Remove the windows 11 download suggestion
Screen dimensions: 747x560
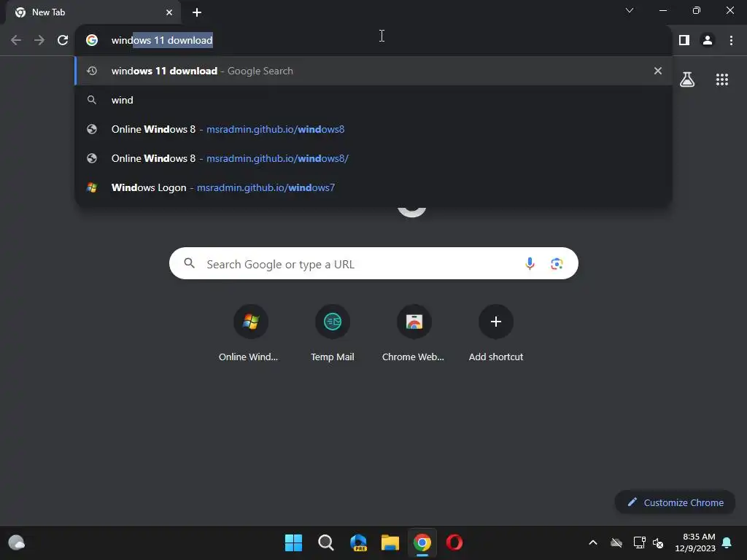click(x=658, y=71)
